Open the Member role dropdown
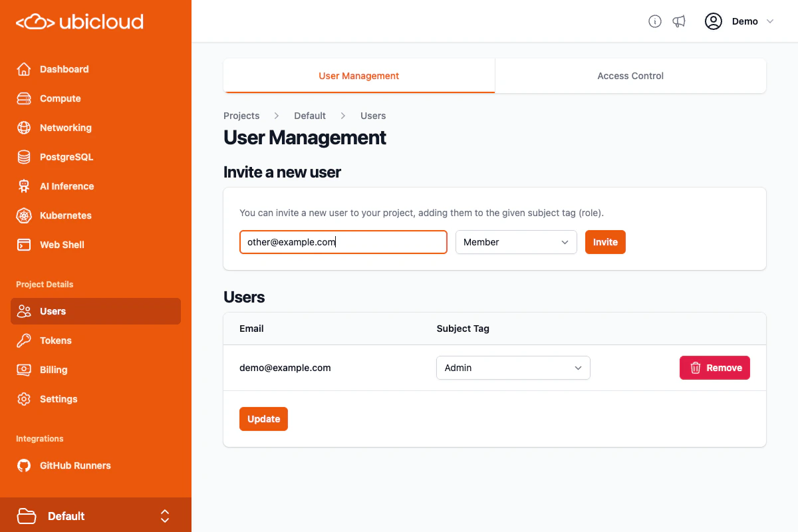The width and height of the screenshot is (798, 532). click(x=516, y=242)
